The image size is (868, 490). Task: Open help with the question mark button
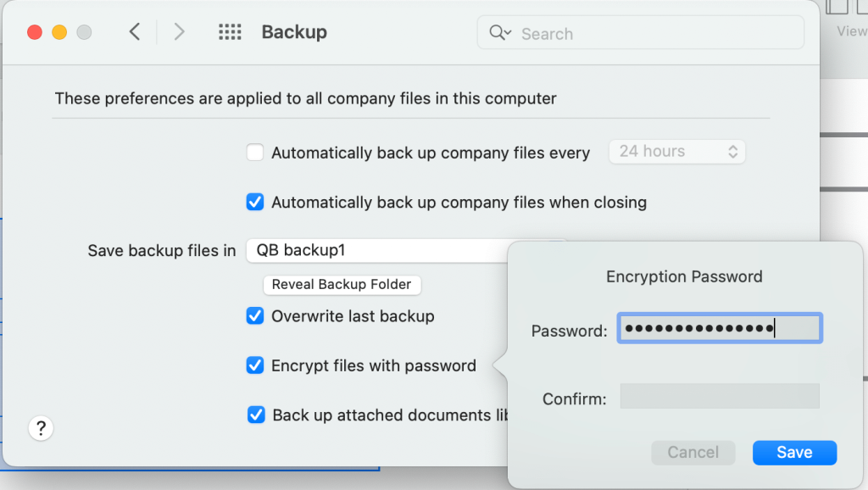[x=42, y=427]
